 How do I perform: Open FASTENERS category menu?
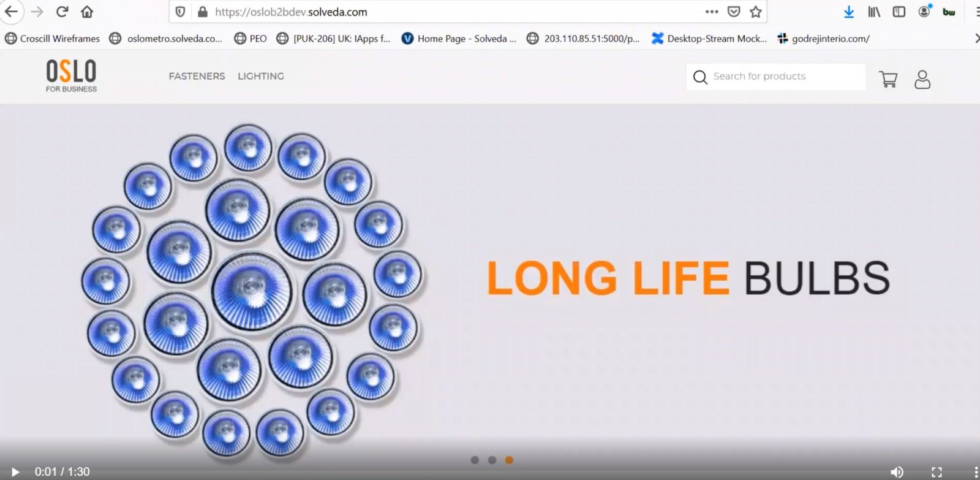(197, 76)
